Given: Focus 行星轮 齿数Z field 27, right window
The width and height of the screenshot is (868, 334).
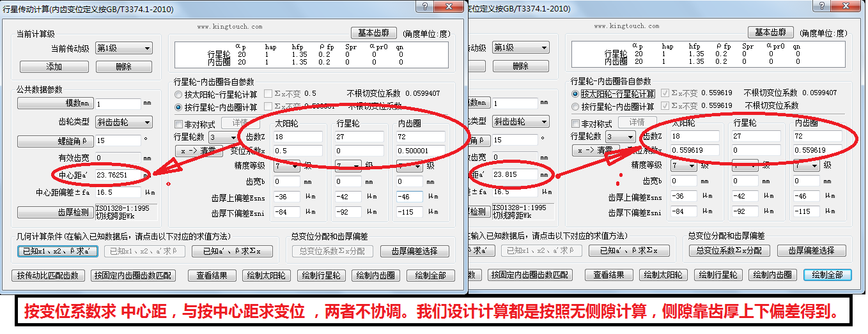Looking at the screenshot, I should (757, 137).
